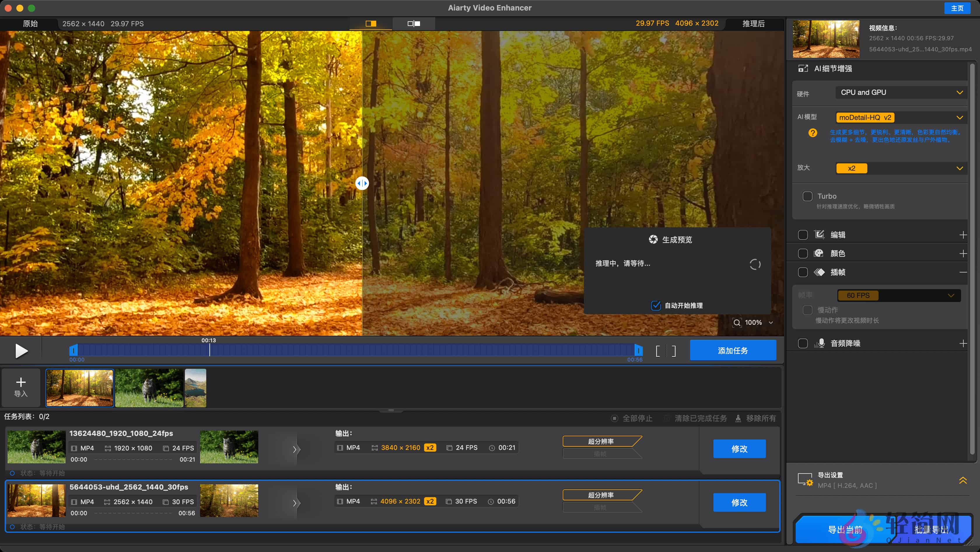This screenshot has width=980, height=552.
Task: Enable the Turbo option
Action: pyautogui.click(x=808, y=196)
